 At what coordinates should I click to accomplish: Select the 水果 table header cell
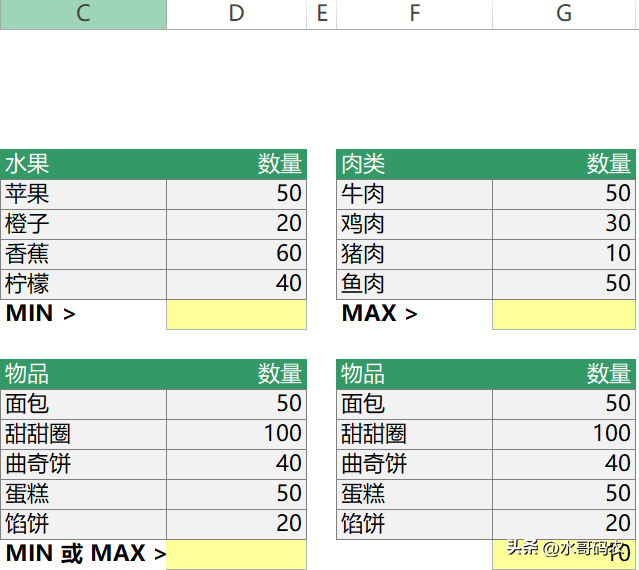[83, 164]
